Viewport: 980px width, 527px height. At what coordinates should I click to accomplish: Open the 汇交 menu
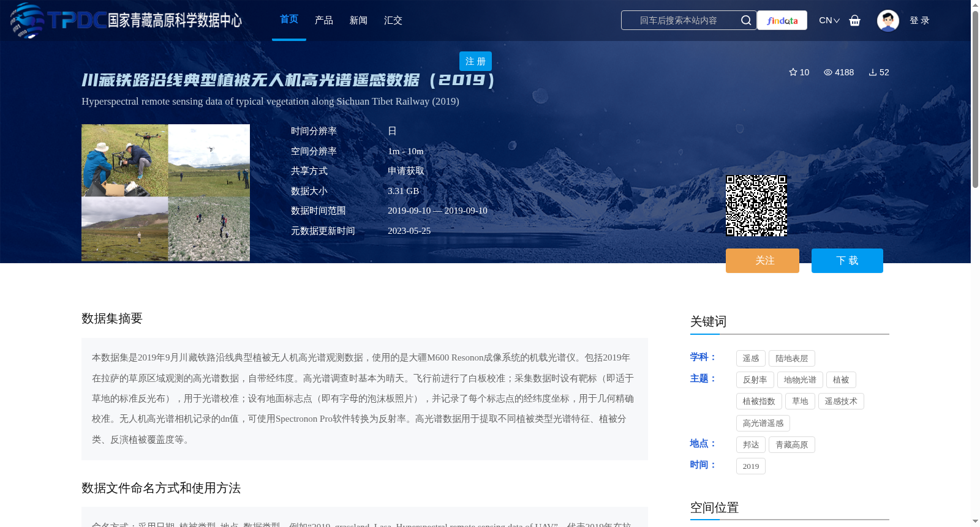pos(393,20)
